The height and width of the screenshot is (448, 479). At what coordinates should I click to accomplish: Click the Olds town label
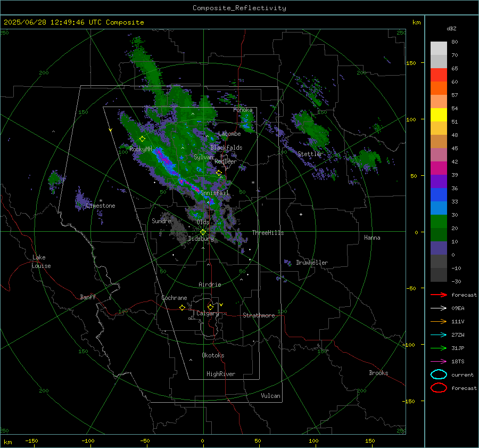203,222
